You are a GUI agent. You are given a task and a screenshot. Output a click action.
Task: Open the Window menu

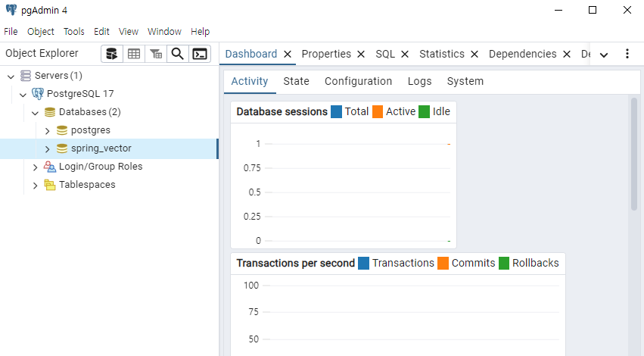pos(164,32)
